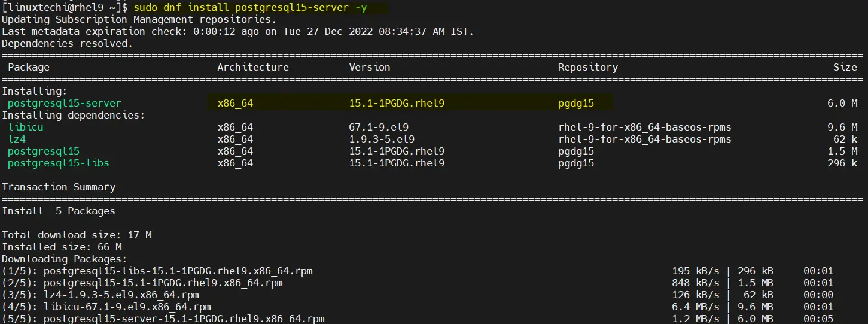
Task: Click the 'libicu' package name
Action: (26, 127)
